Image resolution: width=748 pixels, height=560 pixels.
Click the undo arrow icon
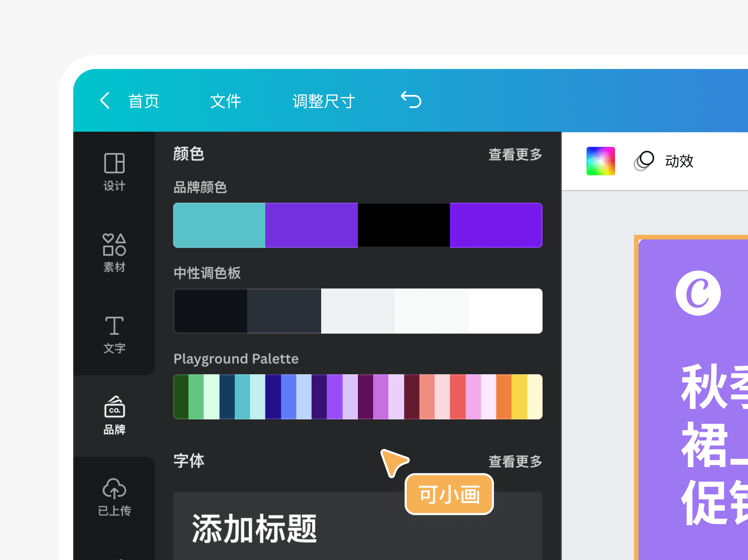tap(411, 100)
